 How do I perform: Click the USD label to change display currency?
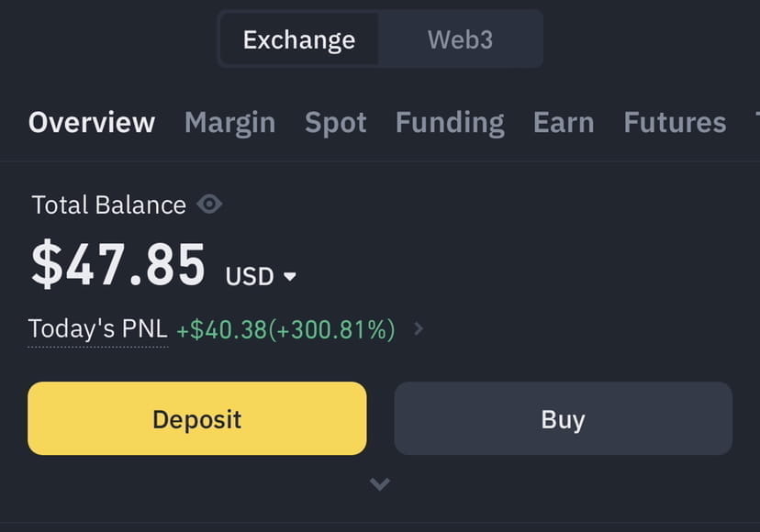pyautogui.click(x=250, y=277)
